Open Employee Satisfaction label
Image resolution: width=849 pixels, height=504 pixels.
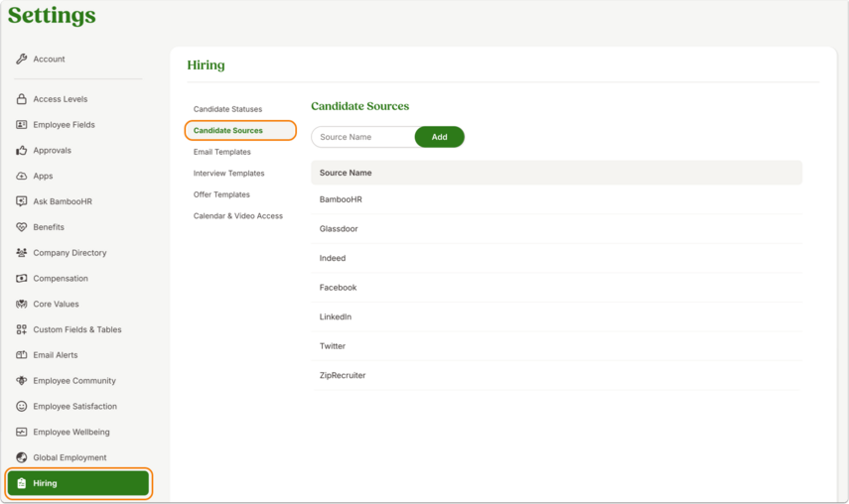pos(74,406)
